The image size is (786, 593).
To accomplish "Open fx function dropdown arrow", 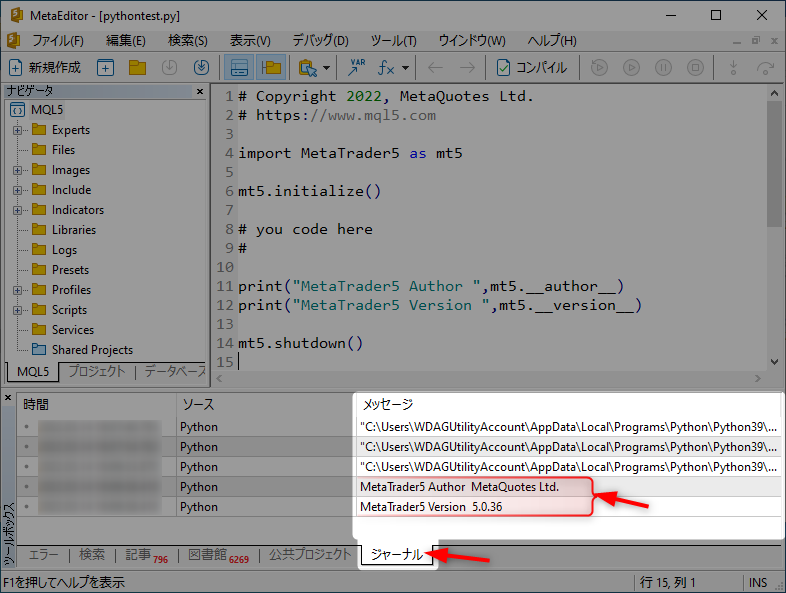I will click(x=406, y=68).
